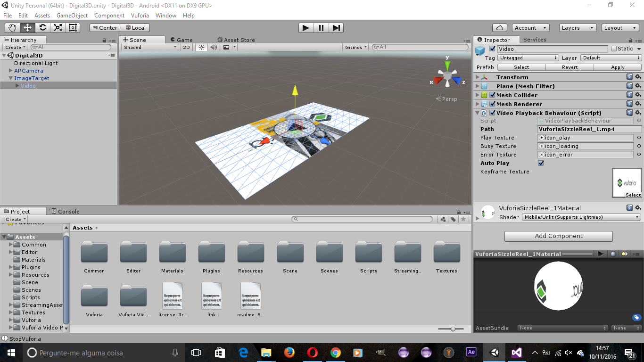Screen dimensions: 644x362
Task: Toggle 2D scene view mode
Action: pyautogui.click(x=186, y=47)
